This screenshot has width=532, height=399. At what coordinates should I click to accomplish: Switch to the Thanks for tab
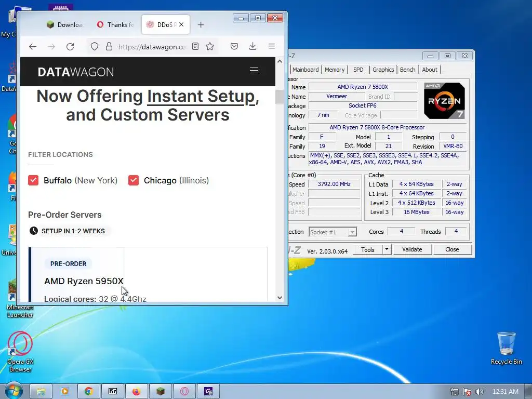(x=116, y=24)
